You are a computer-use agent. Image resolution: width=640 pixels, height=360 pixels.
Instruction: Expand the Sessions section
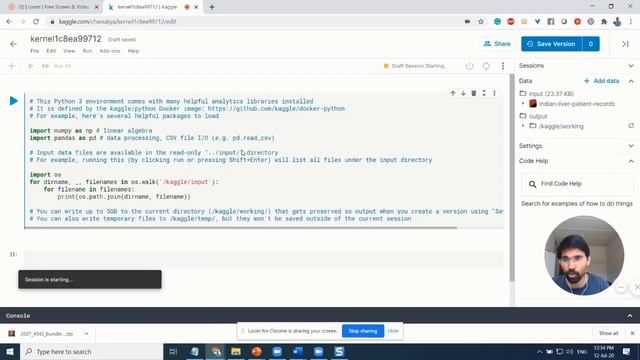[x=631, y=66]
